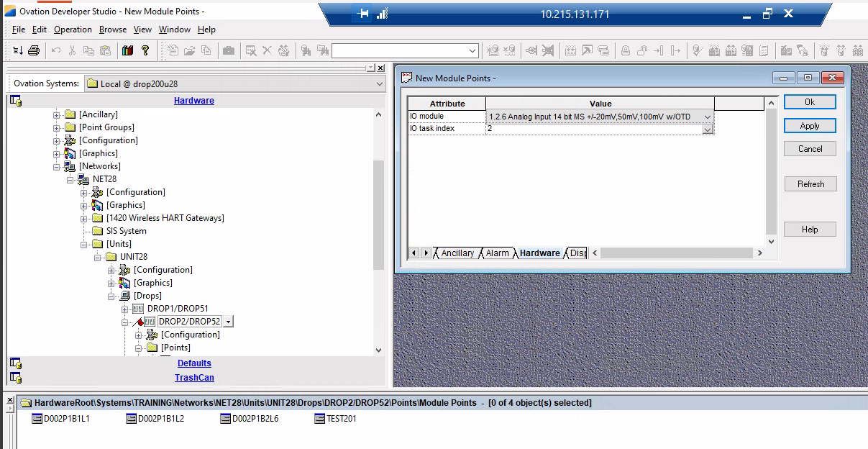Screen dimensions: 868x449
Task: Open the IO task index dropdown
Action: 707,129
